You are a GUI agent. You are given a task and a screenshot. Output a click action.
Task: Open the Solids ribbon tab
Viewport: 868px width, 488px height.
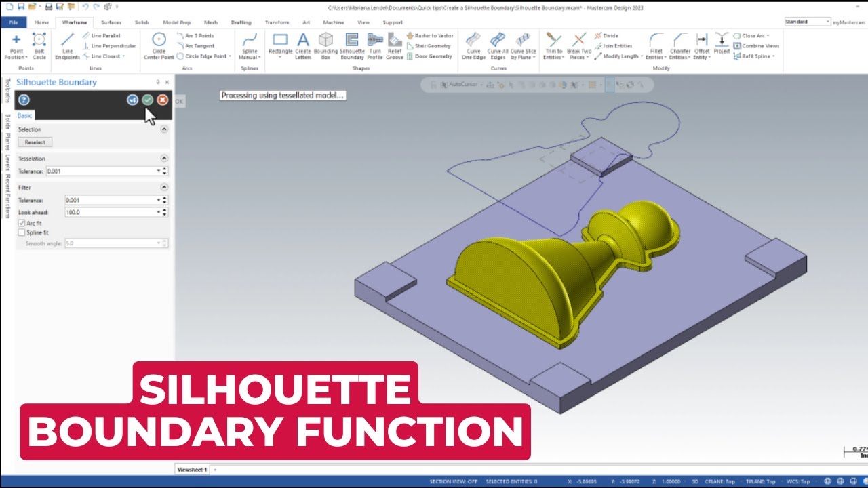click(142, 22)
